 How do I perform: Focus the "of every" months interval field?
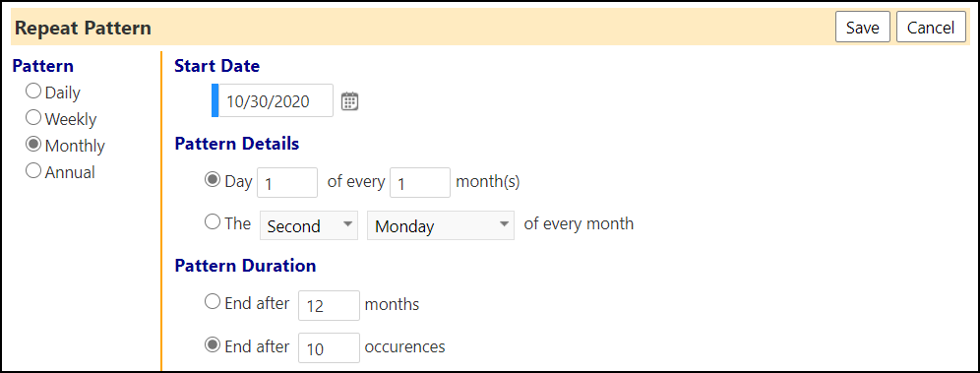tap(420, 183)
